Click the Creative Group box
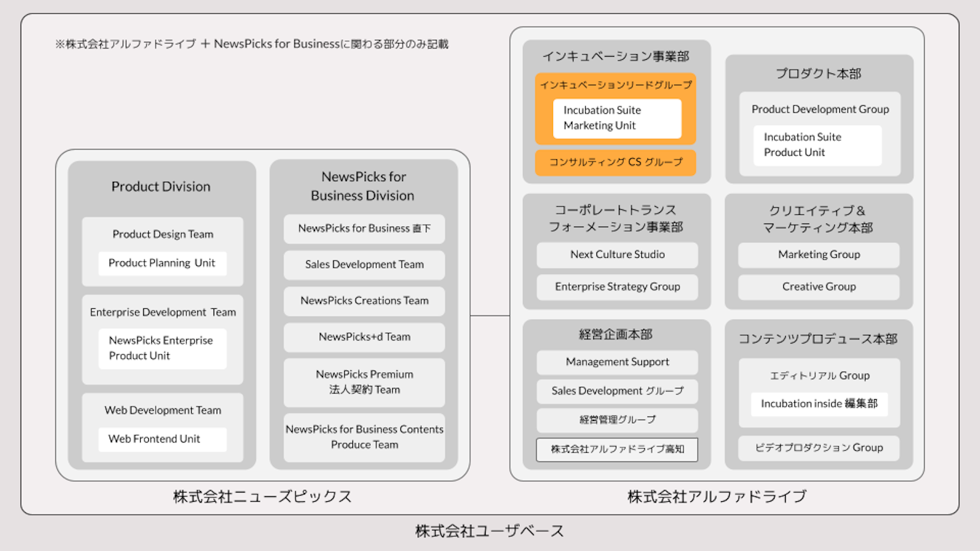Screen dimensions: 980x551 [x=819, y=287]
